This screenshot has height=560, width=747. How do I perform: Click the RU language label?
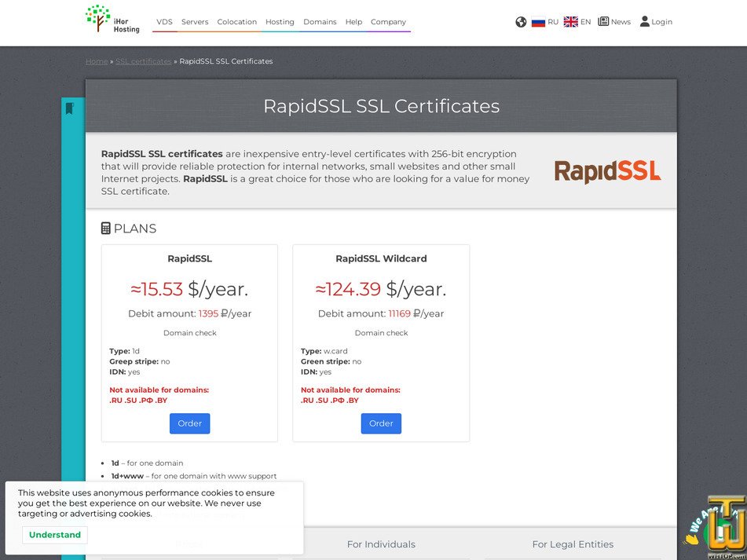pyautogui.click(x=553, y=22)
